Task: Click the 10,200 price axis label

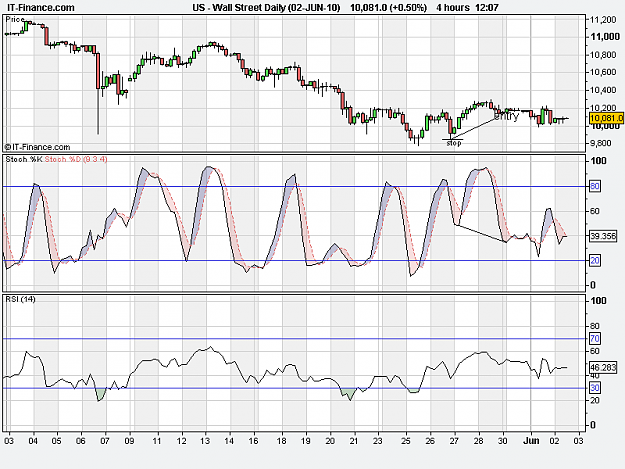Action: click(x=603, y=108)
